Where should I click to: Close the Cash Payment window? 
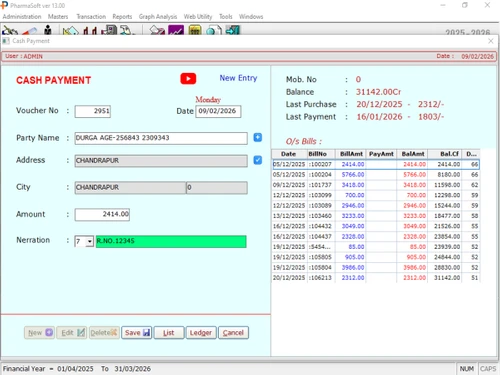491,41
